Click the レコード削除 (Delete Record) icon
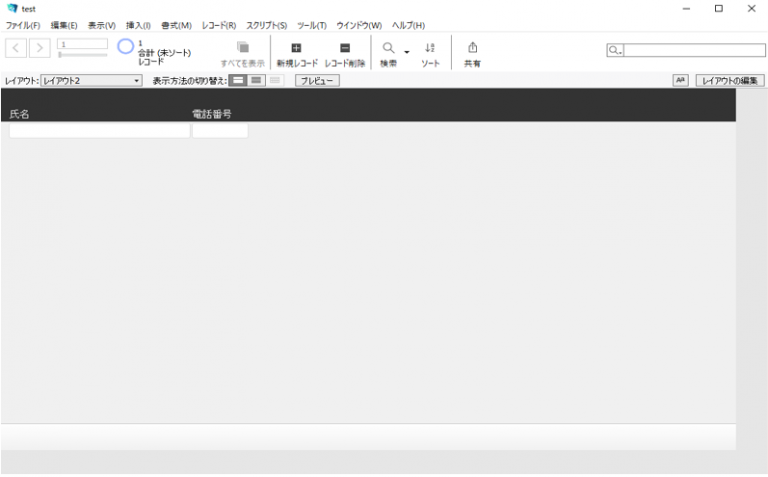Image resolution: width=768 pixels, height=477 pixels. point(345,47)
